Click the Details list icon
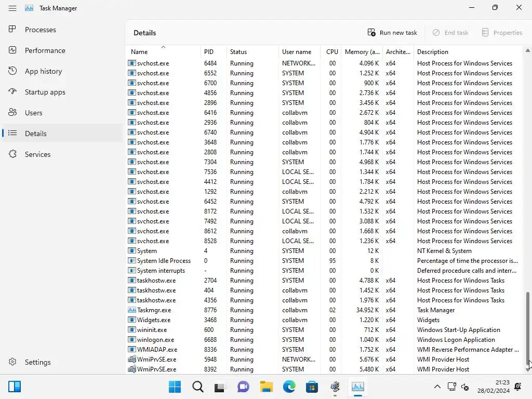 point(12,133)
